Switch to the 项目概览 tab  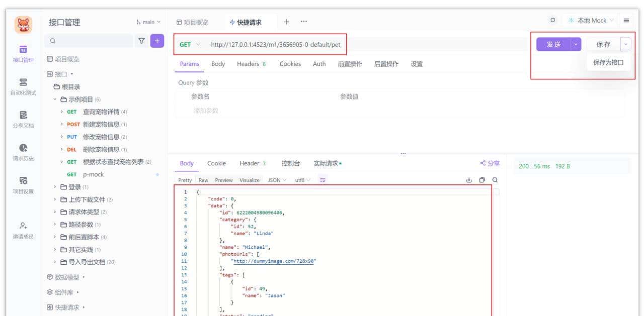click(192, 22)
